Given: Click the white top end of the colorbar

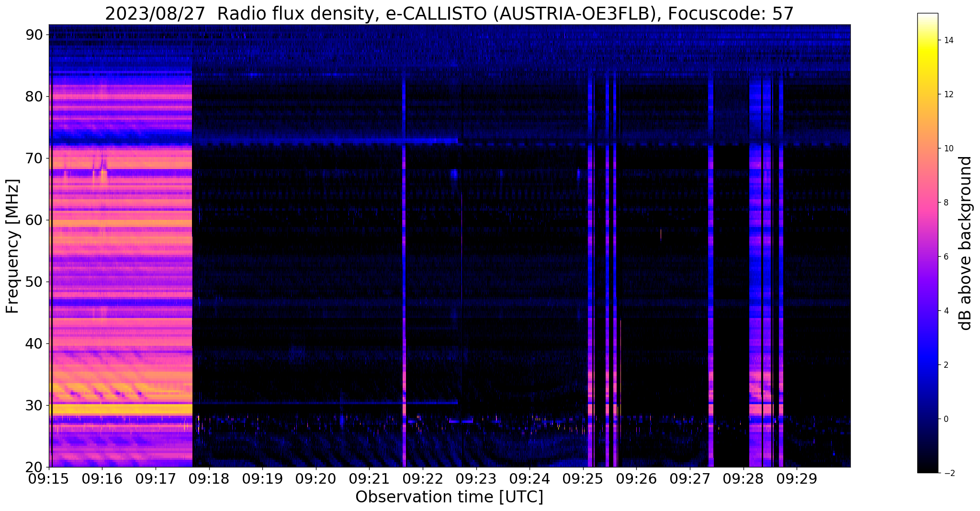Looking at the screenshot, I should pyautogui.click(x=927, y=16).
